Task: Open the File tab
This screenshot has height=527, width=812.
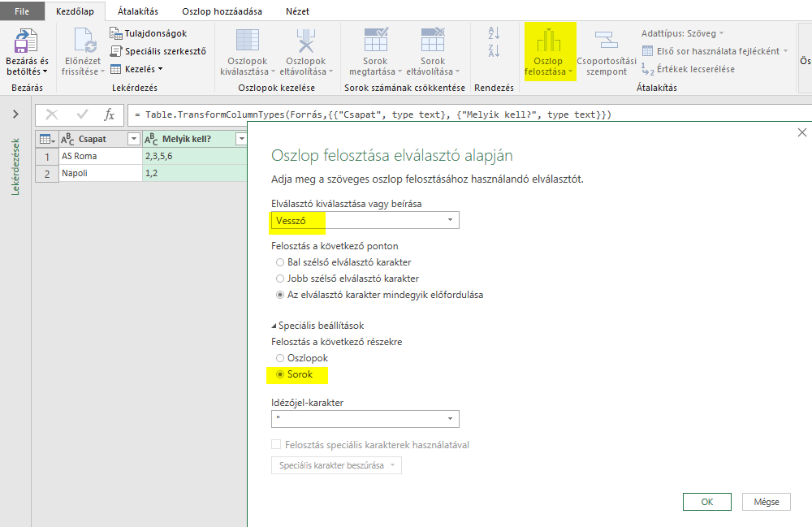Action: coord(22,11)
